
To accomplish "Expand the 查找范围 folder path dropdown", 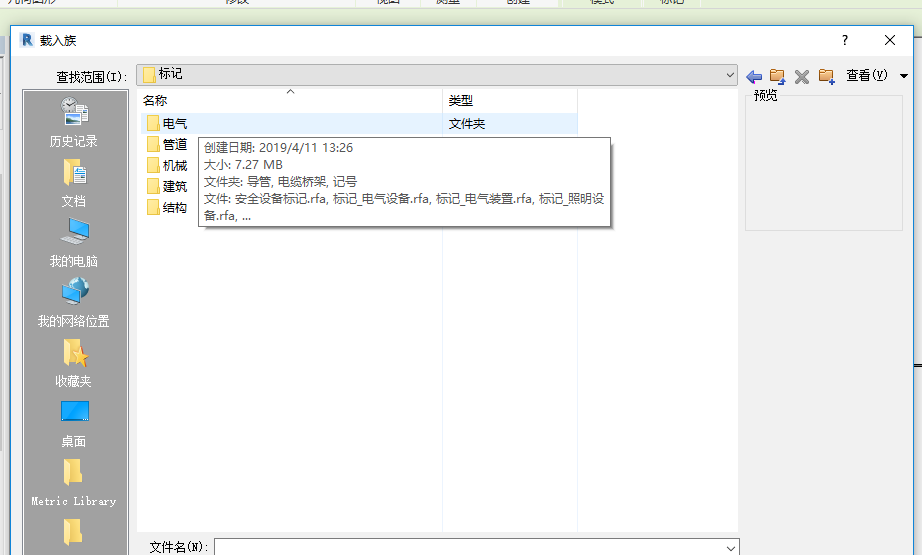I will [730, 75].
